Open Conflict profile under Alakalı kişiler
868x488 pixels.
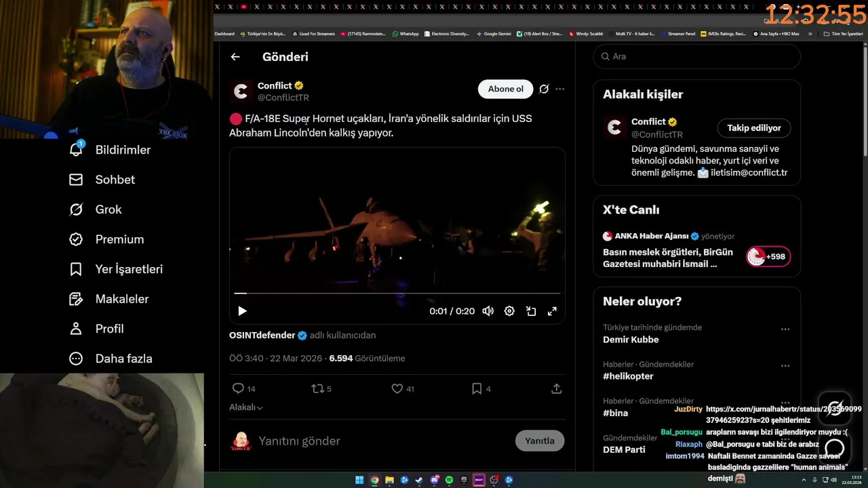pos(648,122)
